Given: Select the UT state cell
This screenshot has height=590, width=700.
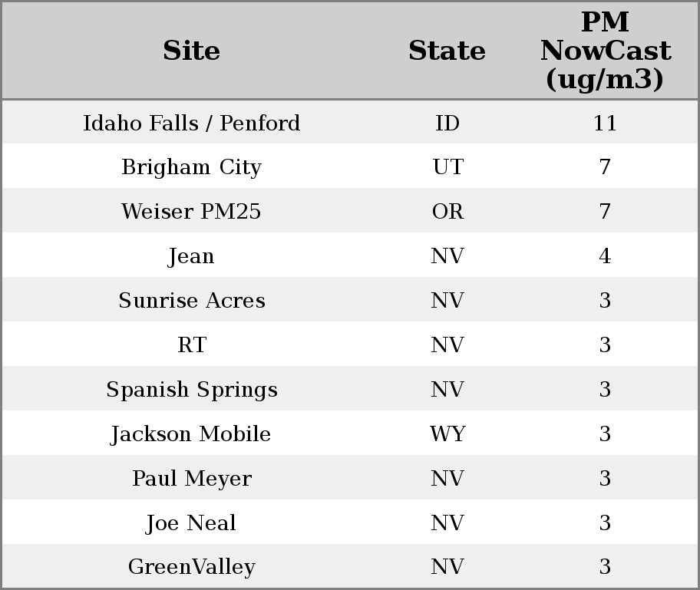Looking at the screenshot, I should [447, 167].
